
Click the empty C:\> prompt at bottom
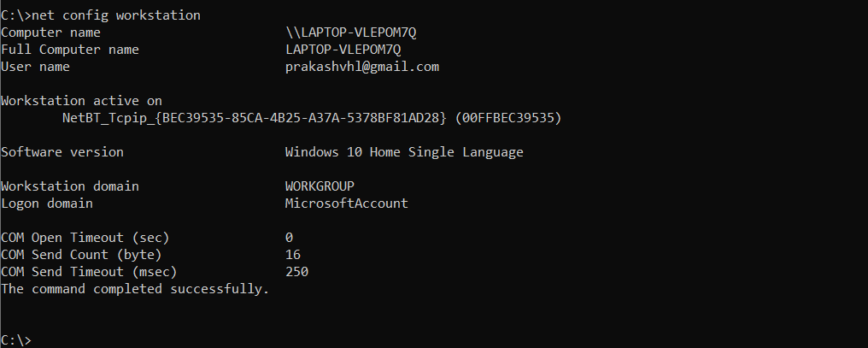pyautogui.click(x=16, y=339)
